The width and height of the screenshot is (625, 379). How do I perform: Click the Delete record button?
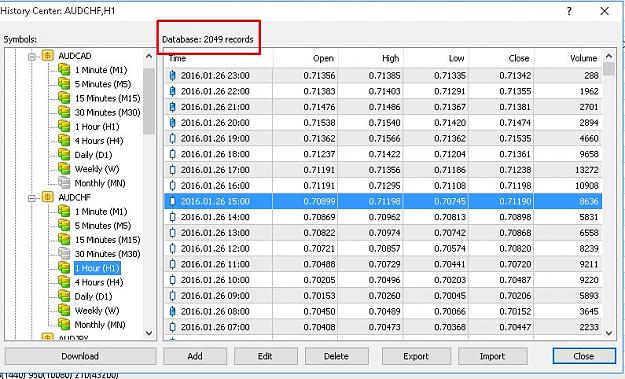(336, 356)
